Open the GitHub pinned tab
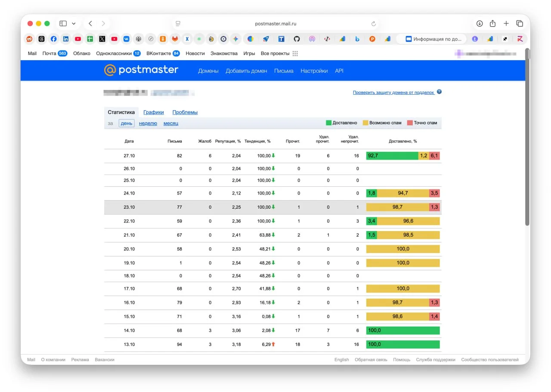The height and width of the screenshot is (392, 551). [297, 39]
